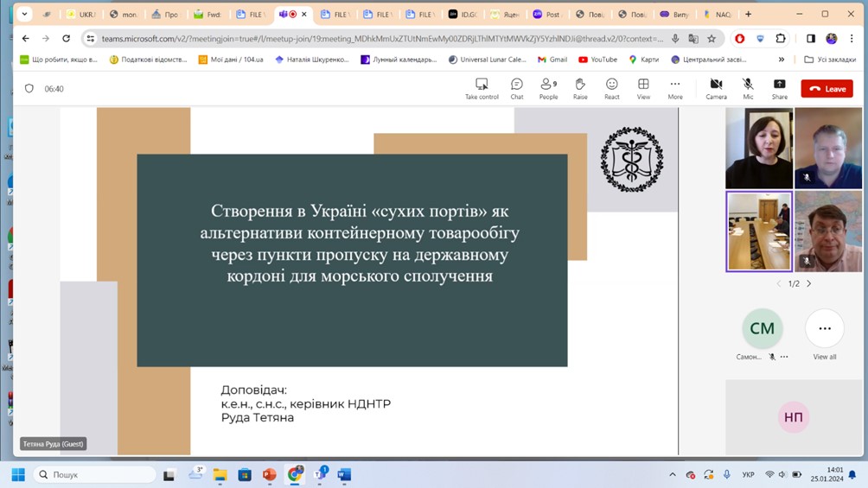Open a new browser tab
868x488 pixels.
749,14
